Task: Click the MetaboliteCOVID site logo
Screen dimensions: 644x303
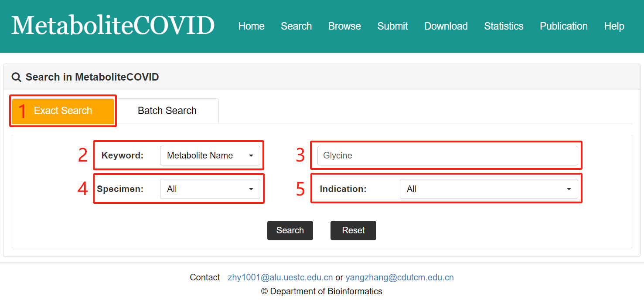Action: point(113,26)
